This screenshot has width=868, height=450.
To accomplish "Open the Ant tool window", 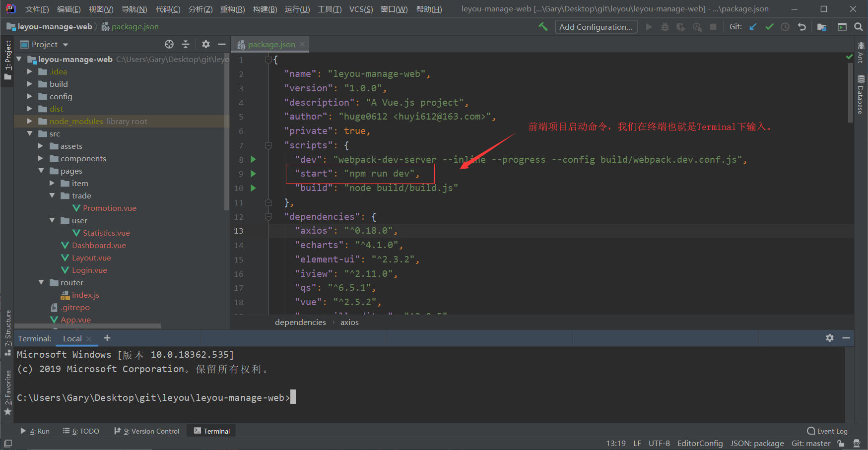I will [861, 53].
